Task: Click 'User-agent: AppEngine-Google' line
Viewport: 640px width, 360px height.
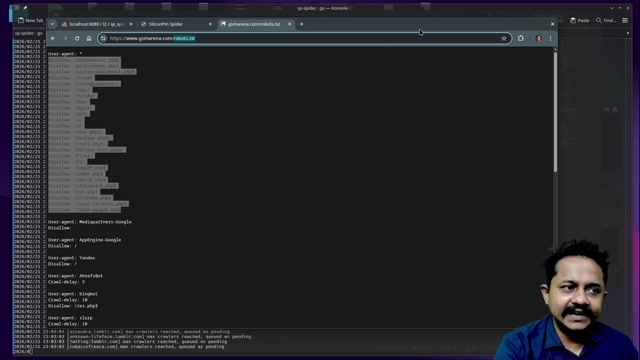Action: [x=84, y=240]
